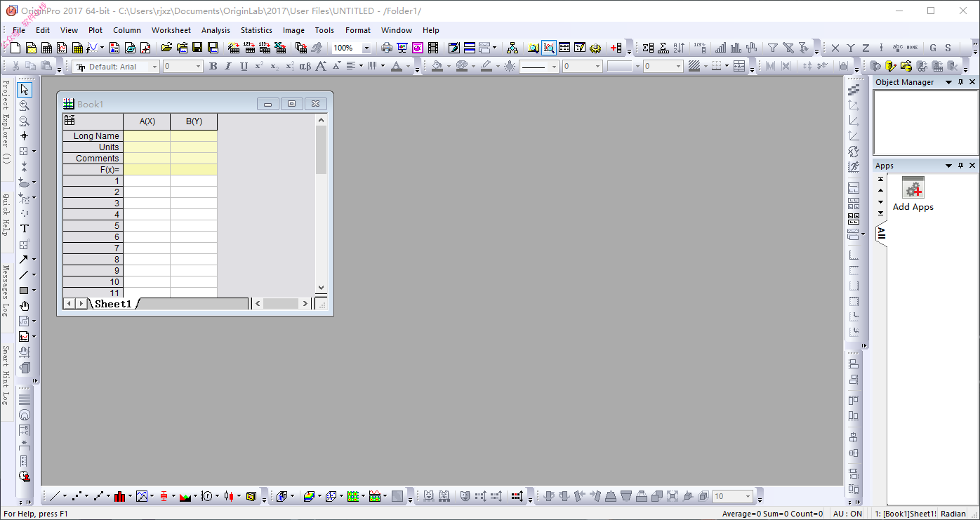Open the Project Explorer network icon
The height and width of the screenshot is (520, 980).
pyautogui.click(x=512, y=48)
